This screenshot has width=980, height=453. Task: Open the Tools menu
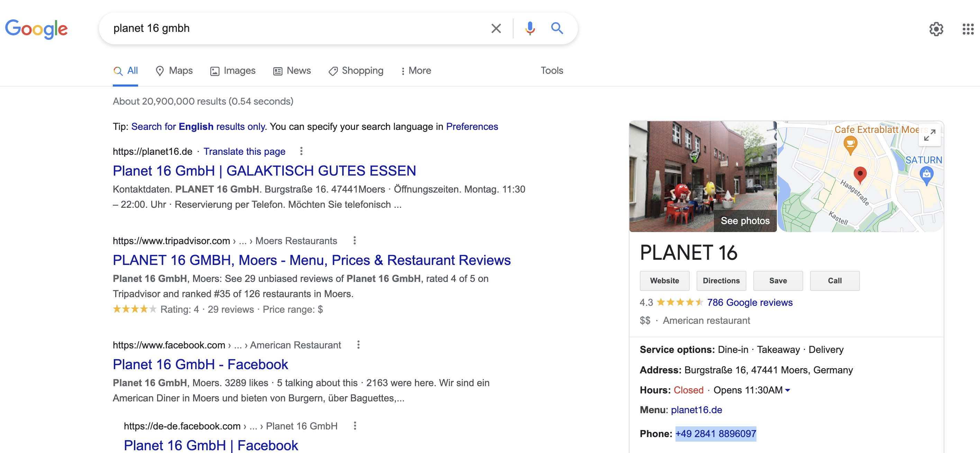tap(552, 71)
